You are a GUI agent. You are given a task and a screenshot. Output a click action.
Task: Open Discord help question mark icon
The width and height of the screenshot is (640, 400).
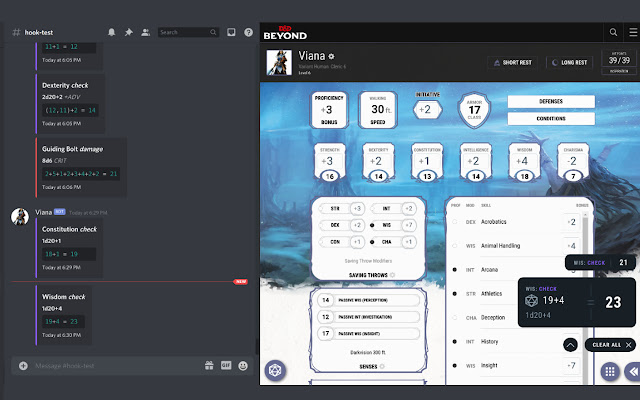click(248, 32)
